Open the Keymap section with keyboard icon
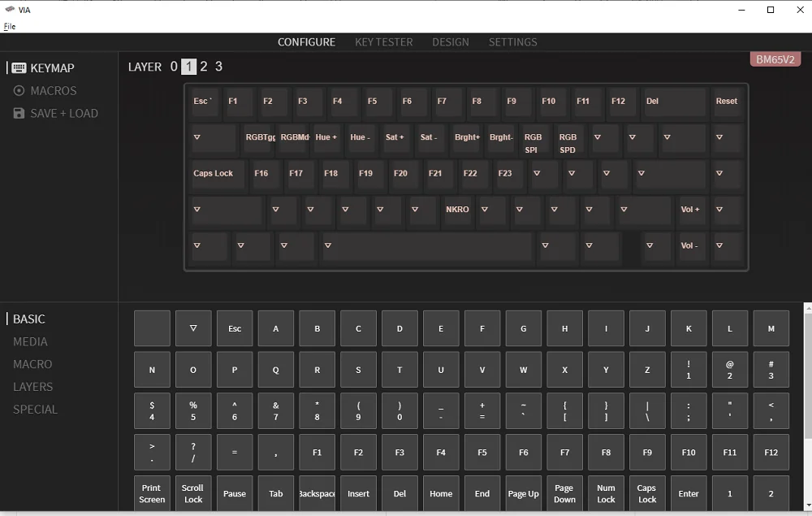This screenshot has width=812, height=516. [44, 68]
